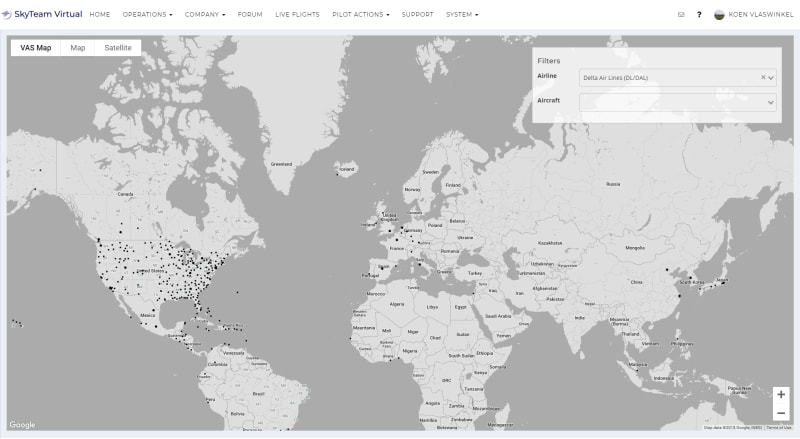This screenshot has width=800, height=439.
Task: Click the China label on map
Action: (637, 282)
